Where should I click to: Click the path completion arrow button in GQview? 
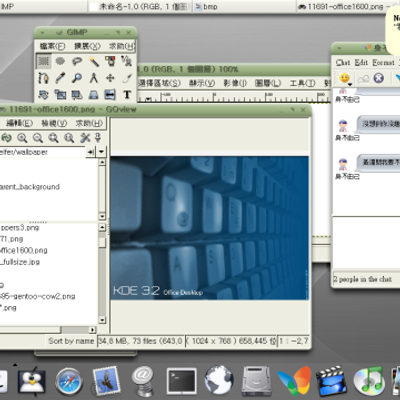point(91,152)
